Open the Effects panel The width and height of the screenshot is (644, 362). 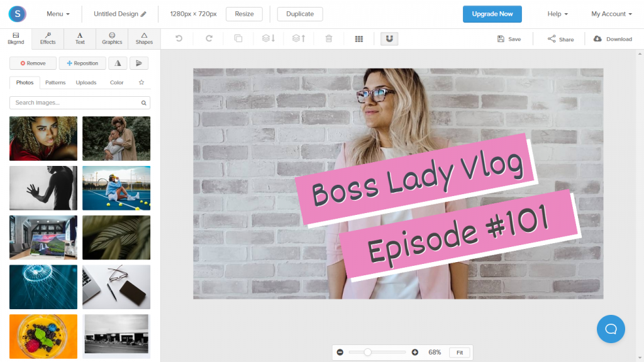point(47,38)
